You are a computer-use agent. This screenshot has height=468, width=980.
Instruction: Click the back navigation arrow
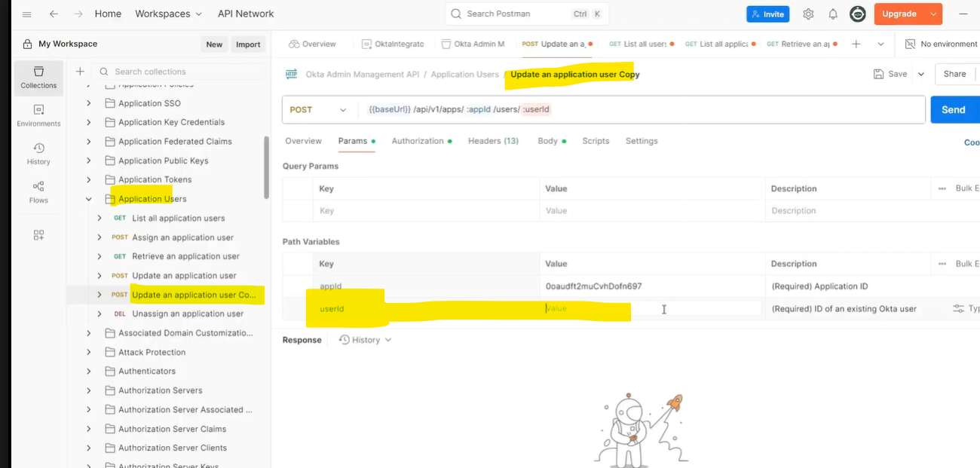[54, 14]
